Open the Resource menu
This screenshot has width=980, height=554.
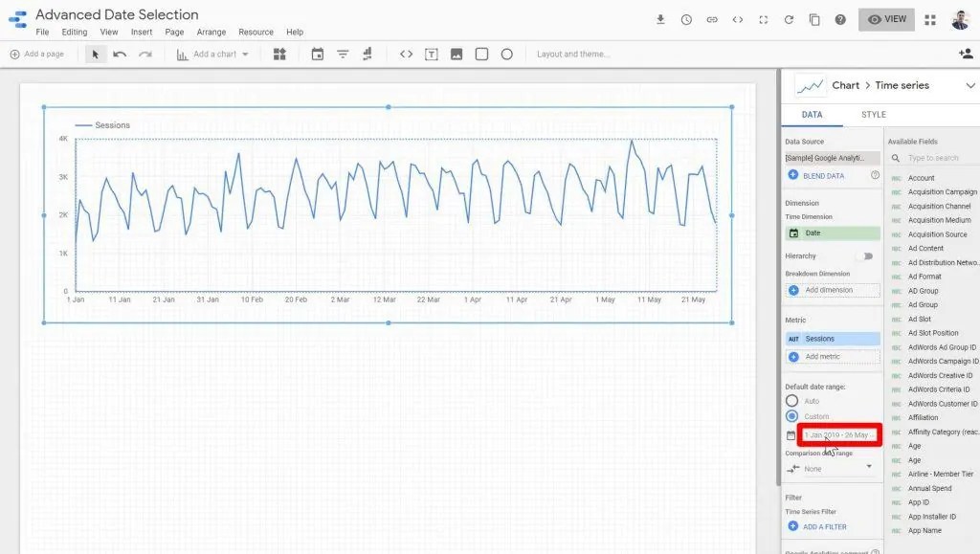pyautogui.click(x=256, y=32)
